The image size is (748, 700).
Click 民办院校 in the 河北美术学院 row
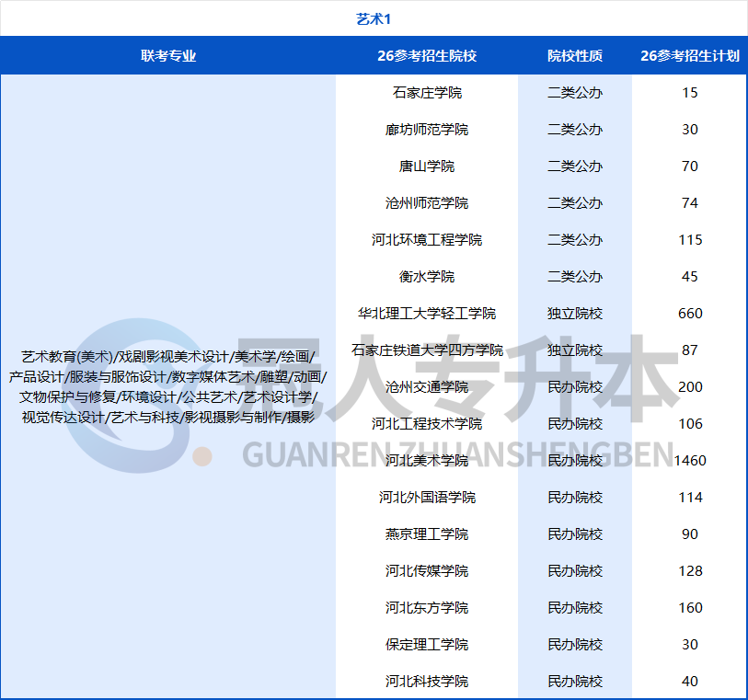coord(575,460)
